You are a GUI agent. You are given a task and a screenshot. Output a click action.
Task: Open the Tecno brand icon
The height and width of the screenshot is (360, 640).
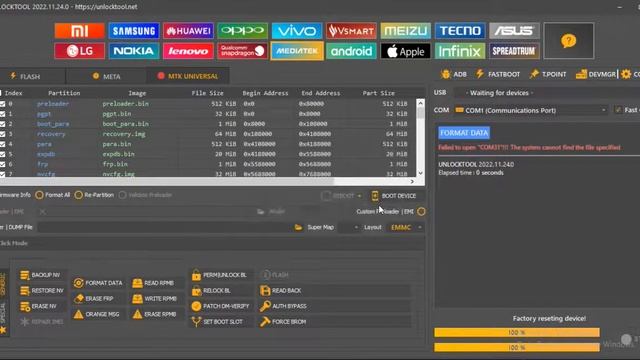(460, 31)
